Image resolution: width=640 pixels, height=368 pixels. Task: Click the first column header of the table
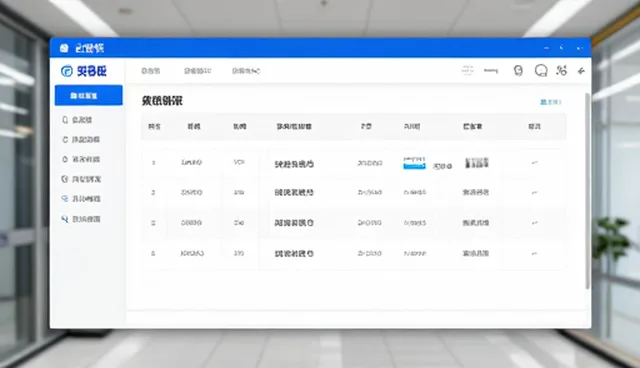pyautogui.click(x=154, y=126)
